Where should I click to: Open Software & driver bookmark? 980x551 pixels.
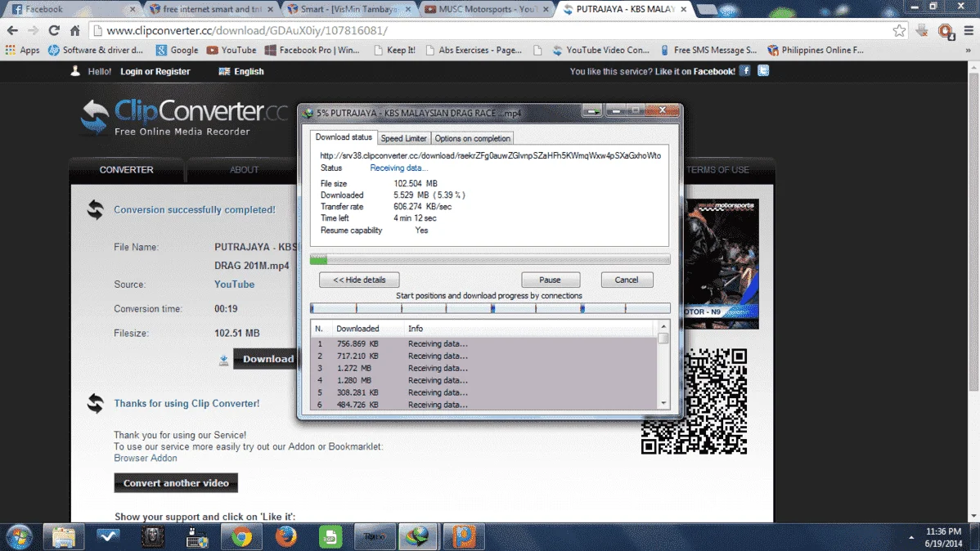coord(96,50)
